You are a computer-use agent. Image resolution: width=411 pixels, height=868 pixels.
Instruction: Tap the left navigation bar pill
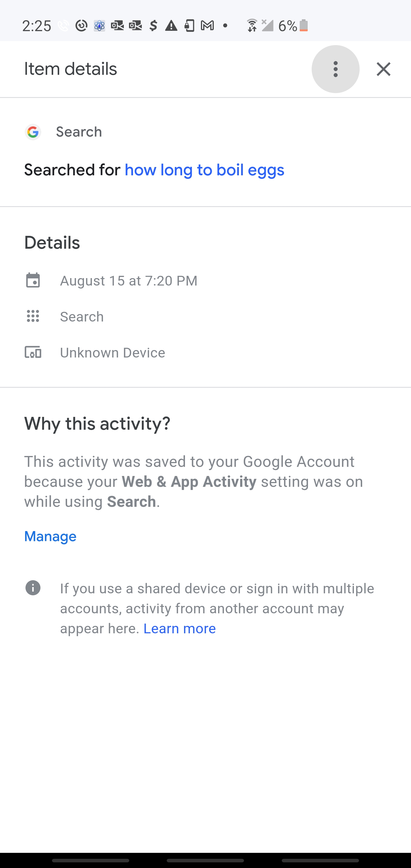91,860
